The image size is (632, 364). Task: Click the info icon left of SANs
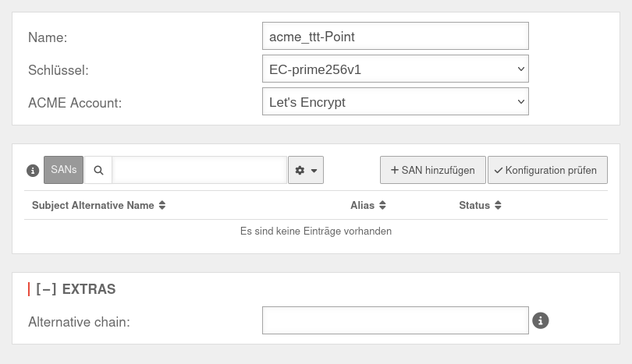tap(33, 170)
